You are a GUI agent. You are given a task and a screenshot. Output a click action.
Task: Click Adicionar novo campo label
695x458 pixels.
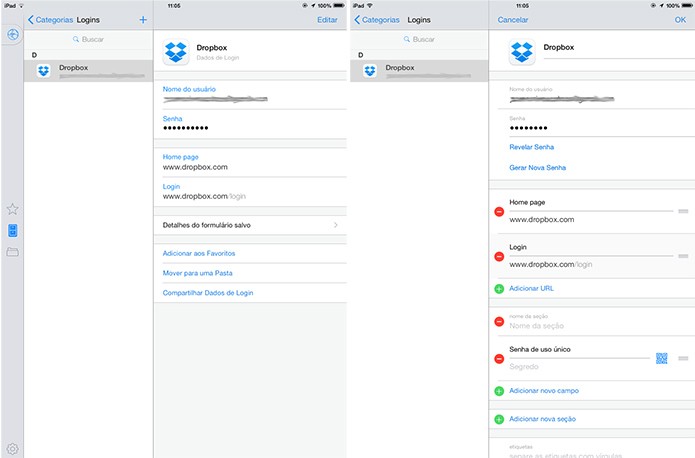click(x=544, y=391)
